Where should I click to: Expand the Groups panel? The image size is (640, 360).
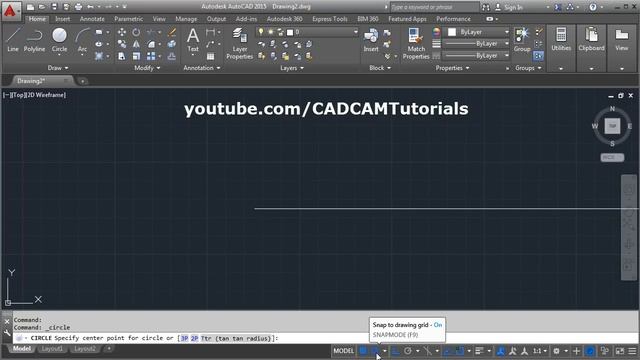pos(528,68)
